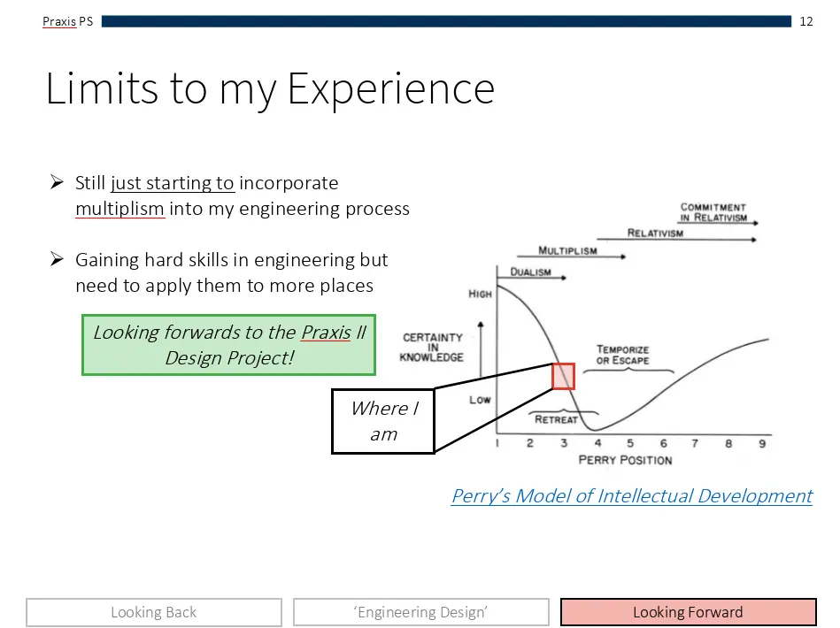Viewport: 840px width, 628px height.
Task: Click the 'Commitment in Relativism' graph label
Action: (713, 212)
